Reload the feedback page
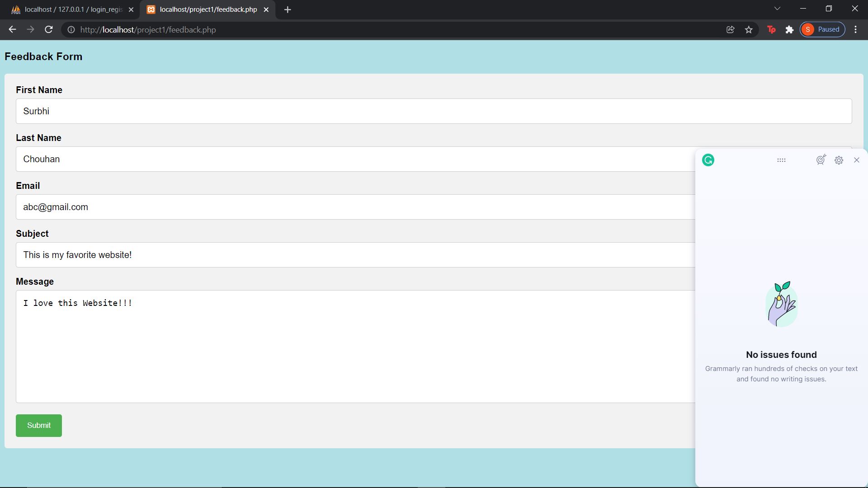868x488 pixels. coord(49,29)
